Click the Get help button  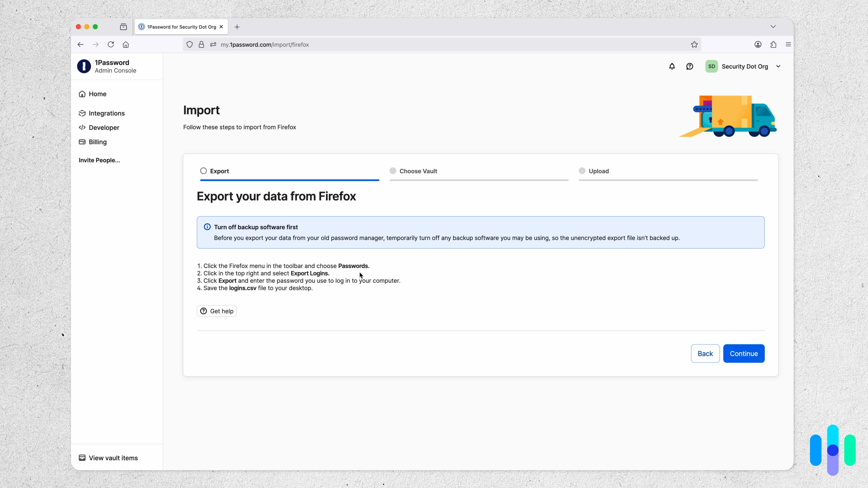pyautogui.click(x=217, y=310)
